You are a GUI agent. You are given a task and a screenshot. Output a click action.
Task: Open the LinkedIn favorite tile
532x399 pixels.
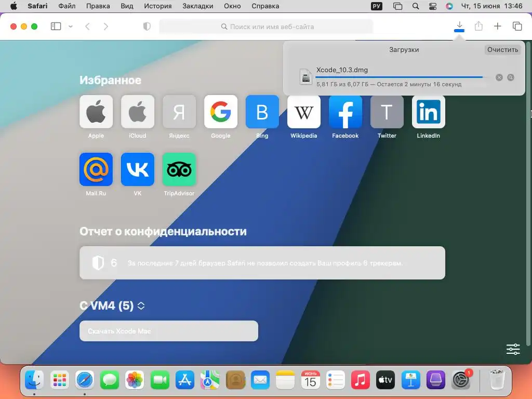coord(429,112)
